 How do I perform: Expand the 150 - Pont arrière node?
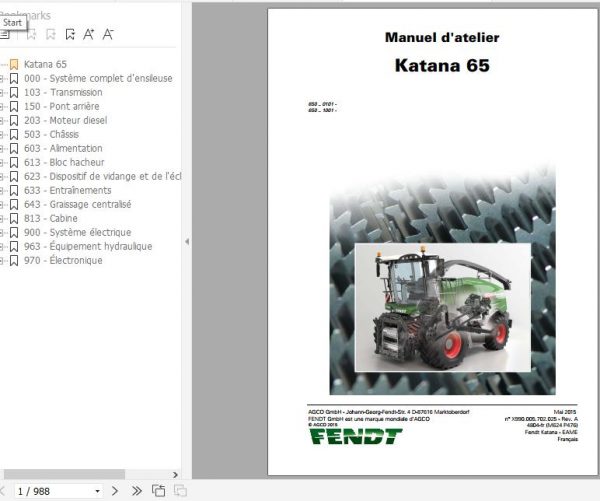tap(2, 106)
